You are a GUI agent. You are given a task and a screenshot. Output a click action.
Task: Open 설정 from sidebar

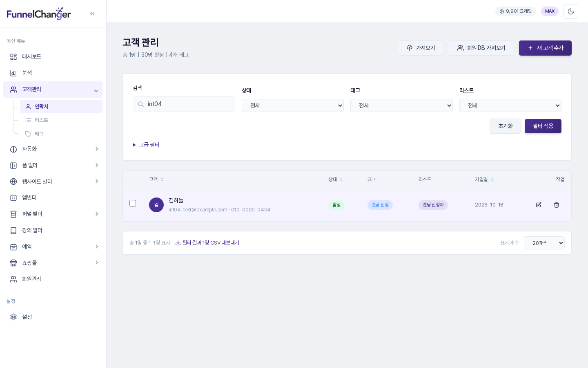pos(53,317)
